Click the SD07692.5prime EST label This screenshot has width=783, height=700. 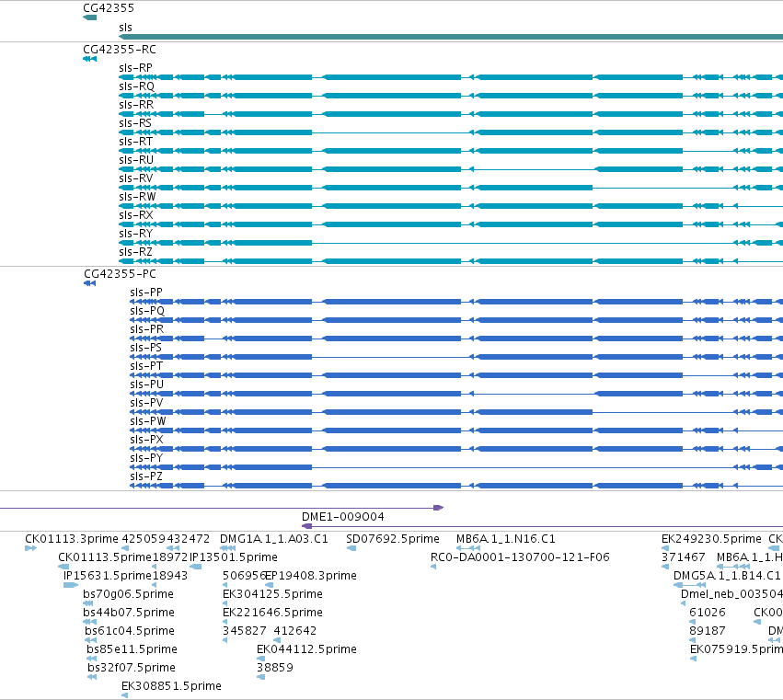[x=393, y=539]
